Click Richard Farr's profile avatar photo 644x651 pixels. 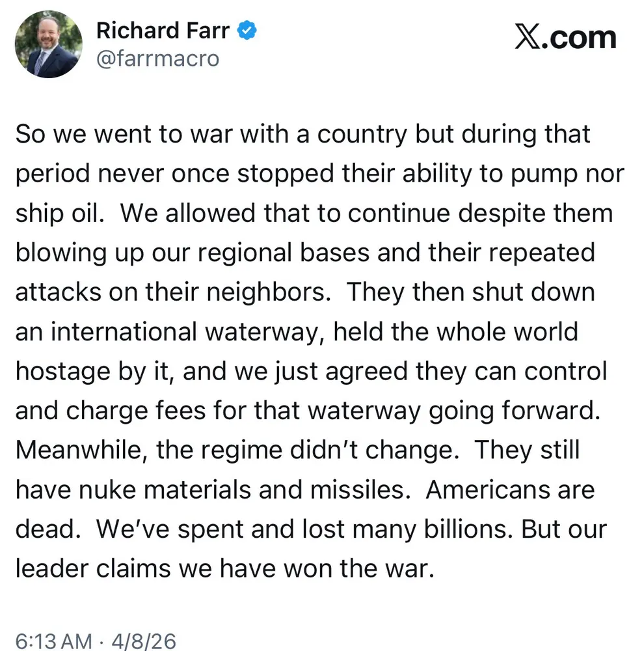[x=49, y=44]
